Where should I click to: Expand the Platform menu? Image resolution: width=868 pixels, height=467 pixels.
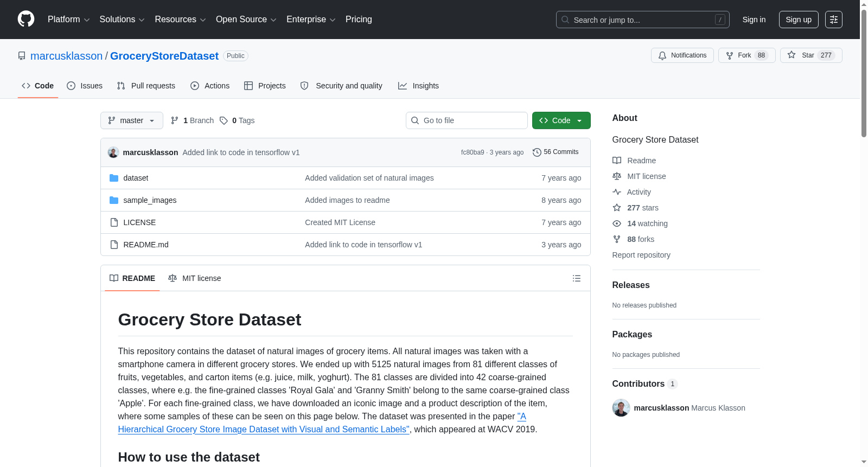click(x=69, y=20)
